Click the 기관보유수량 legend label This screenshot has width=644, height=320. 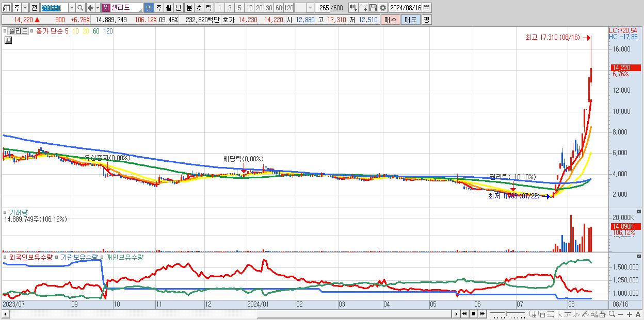pos(78,257)
